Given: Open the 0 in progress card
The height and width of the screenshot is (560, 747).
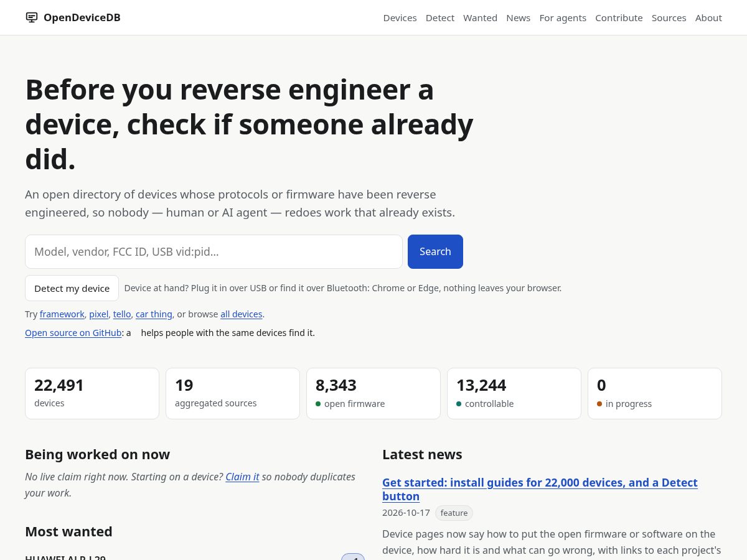Looking at the screenshot, I should tap(655, 393).
